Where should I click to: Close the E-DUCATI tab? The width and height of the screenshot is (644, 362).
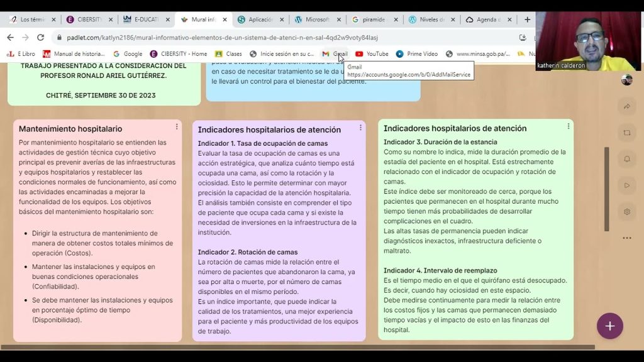pos(167,19)
